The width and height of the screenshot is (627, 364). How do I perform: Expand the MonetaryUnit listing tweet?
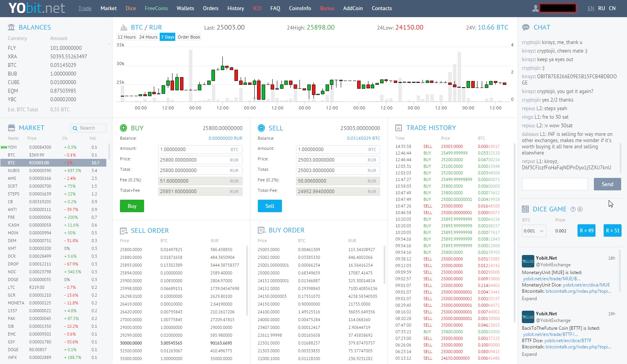tap(529, 299)
